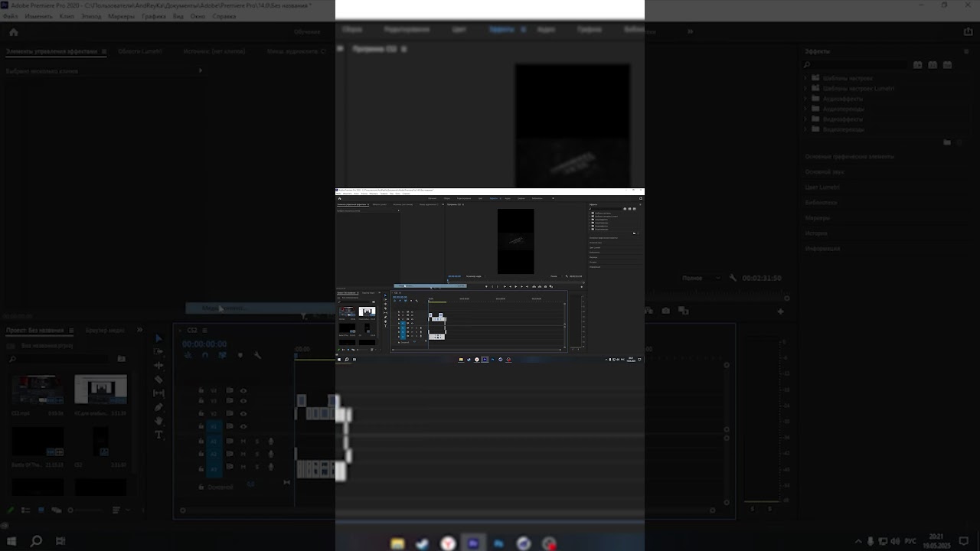Viewport: 980px width, 551px height.
Task: Select the Type tool in the dimmed large window
Action: click(x=158, y=435)
